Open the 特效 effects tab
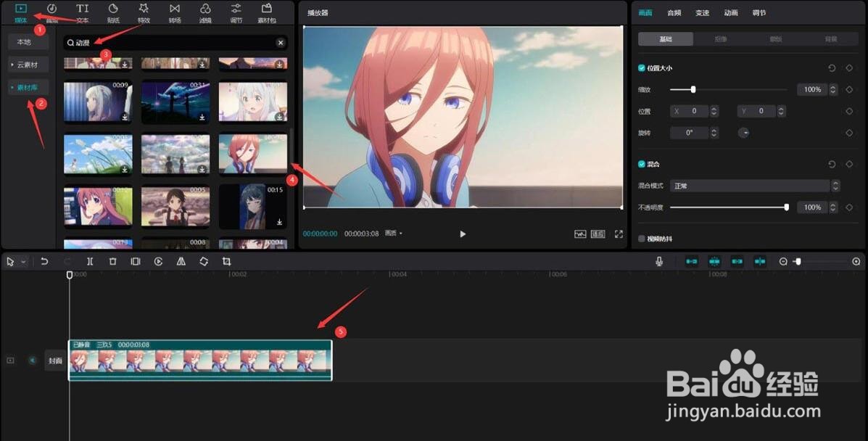 pos(144,13)
